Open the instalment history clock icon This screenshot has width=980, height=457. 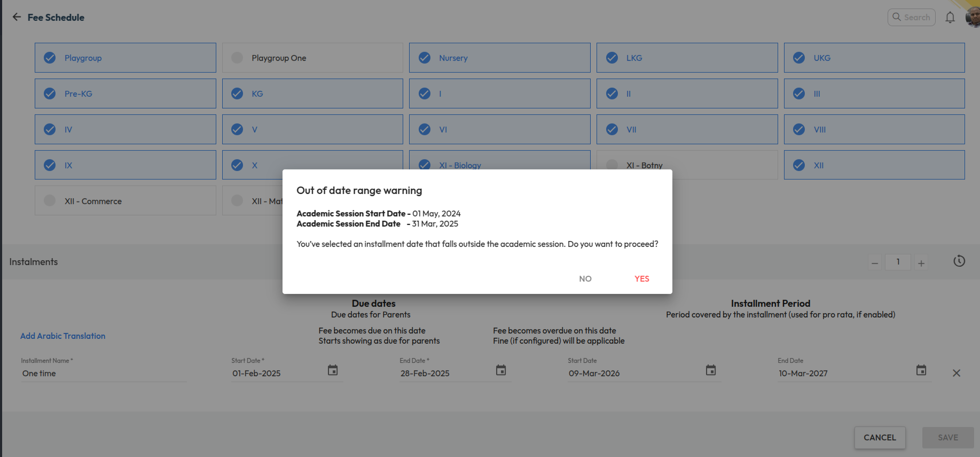[x=959, y=261]
